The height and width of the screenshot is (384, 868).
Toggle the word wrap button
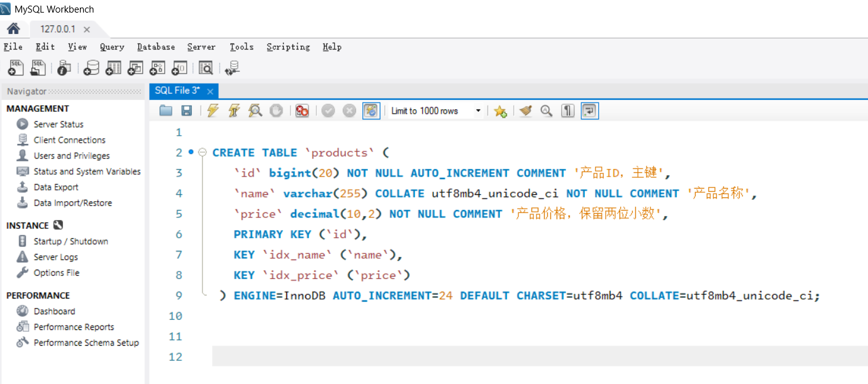click(x=589, y=111)
